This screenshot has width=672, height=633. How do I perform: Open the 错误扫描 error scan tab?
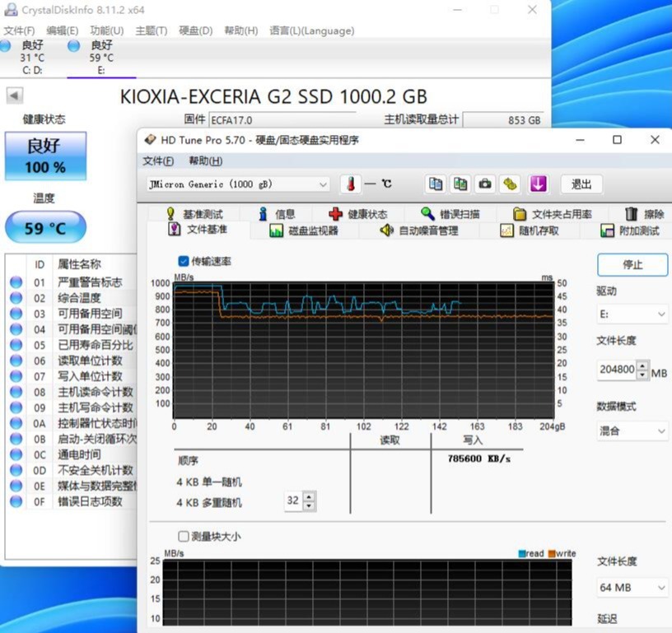pos(450,214)
